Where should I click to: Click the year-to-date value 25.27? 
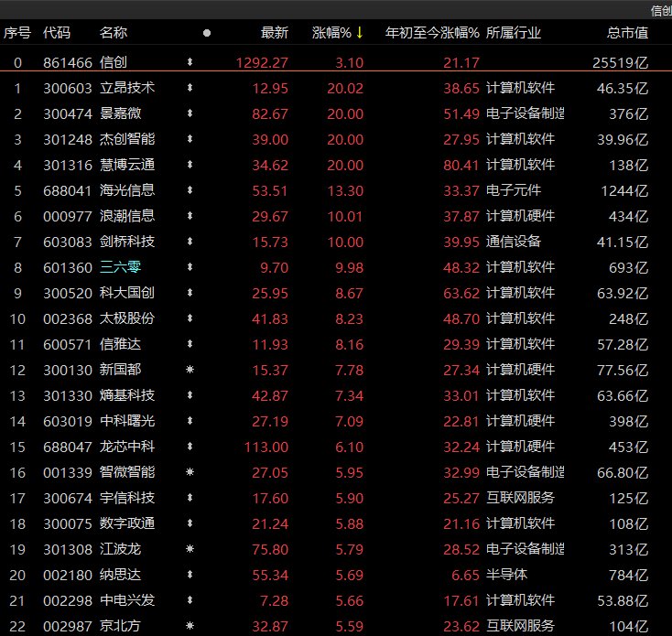point(461,499)
